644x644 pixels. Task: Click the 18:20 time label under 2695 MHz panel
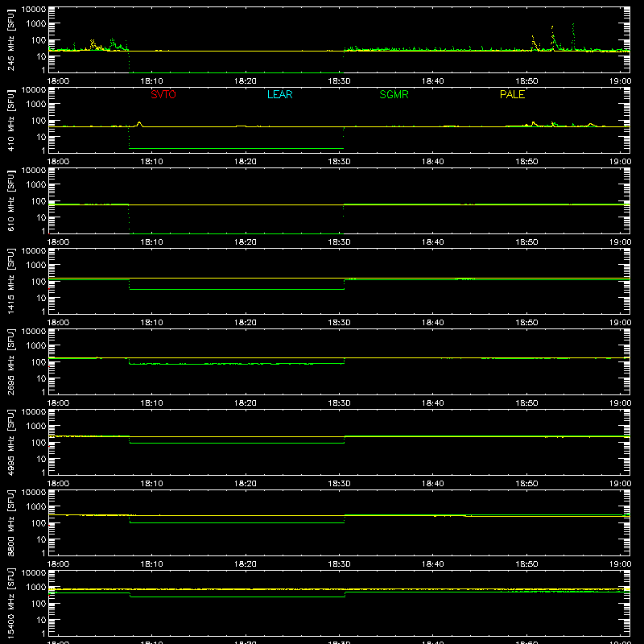pos(246,403)
